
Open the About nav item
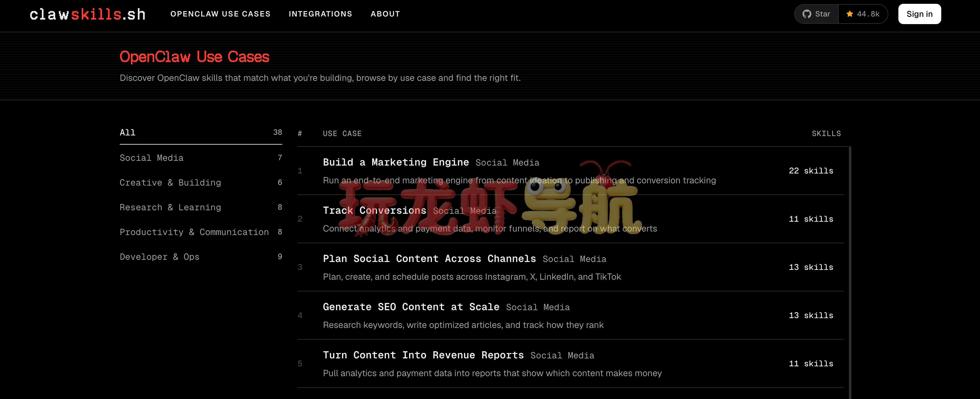pos(385,14)
